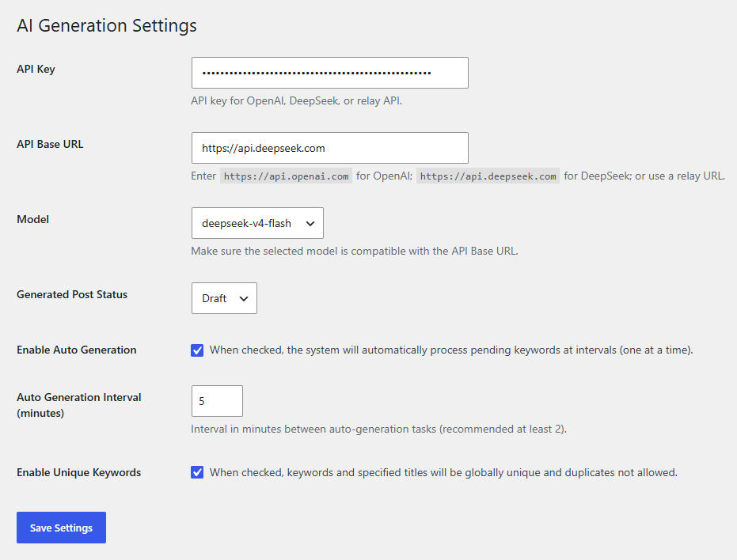Click the Auto Generation Interval number field
Image resolution: width=737 pixels, height=560 pixels.
pos(217,401)
